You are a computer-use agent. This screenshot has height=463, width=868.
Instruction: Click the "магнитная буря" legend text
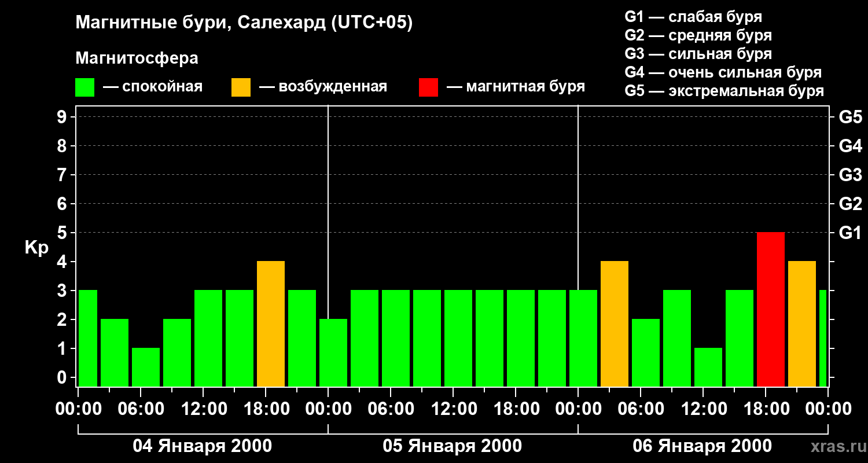pyautogui.click(x=525, y=87)
